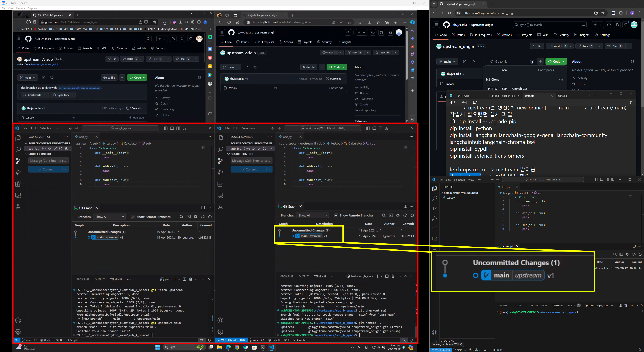
Task: Open Remote menu in Z13_New display window
Action: [x=20, y=8]
